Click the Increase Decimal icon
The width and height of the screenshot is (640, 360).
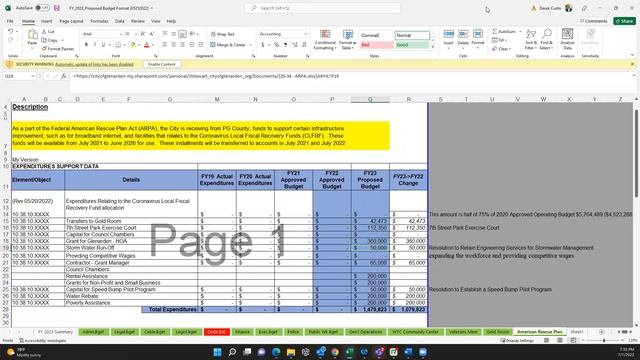point(295,44)
